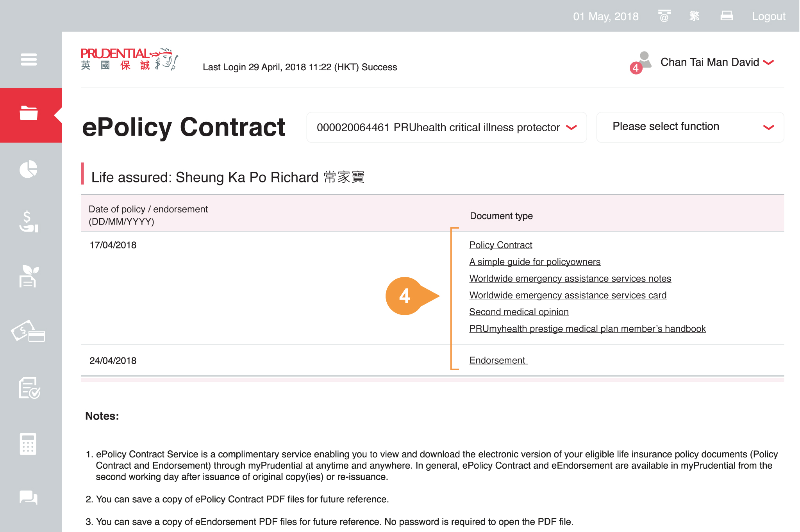Click the user avatar notification badge
Screen dimensions: 800x532
[x=636, y=68]
